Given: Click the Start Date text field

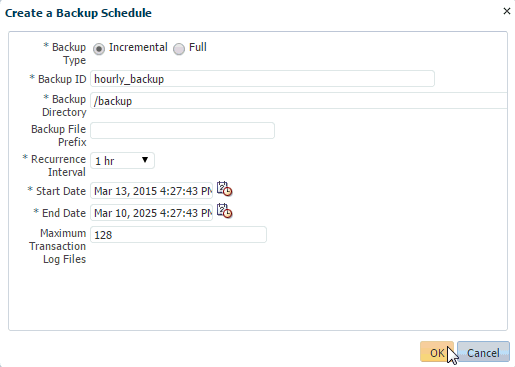Looking at the screenshot, I should tap(151, 191).
